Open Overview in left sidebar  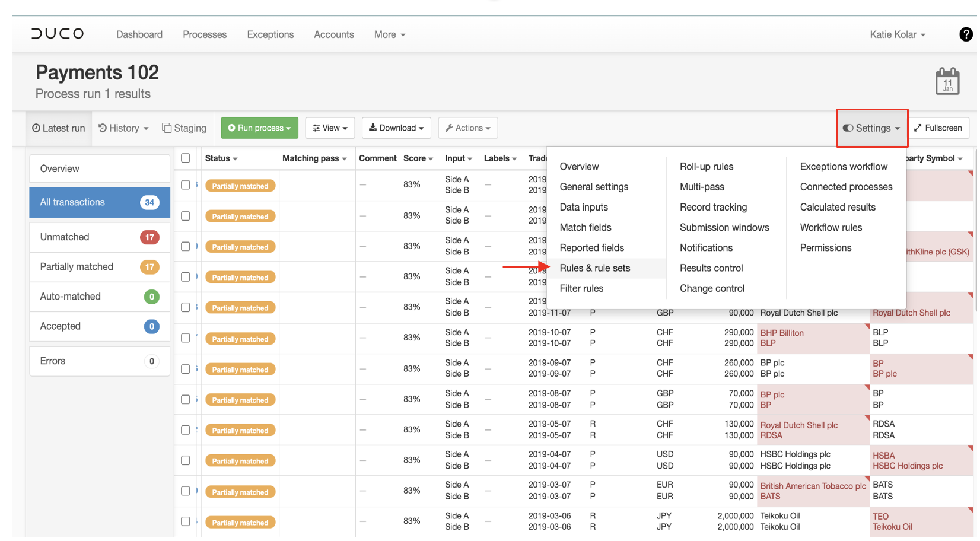(100, 168)
